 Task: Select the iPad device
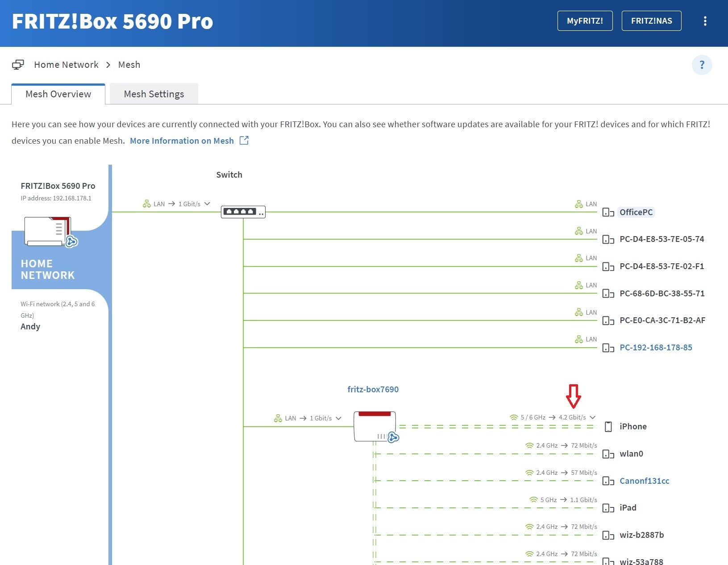[628, 507]
